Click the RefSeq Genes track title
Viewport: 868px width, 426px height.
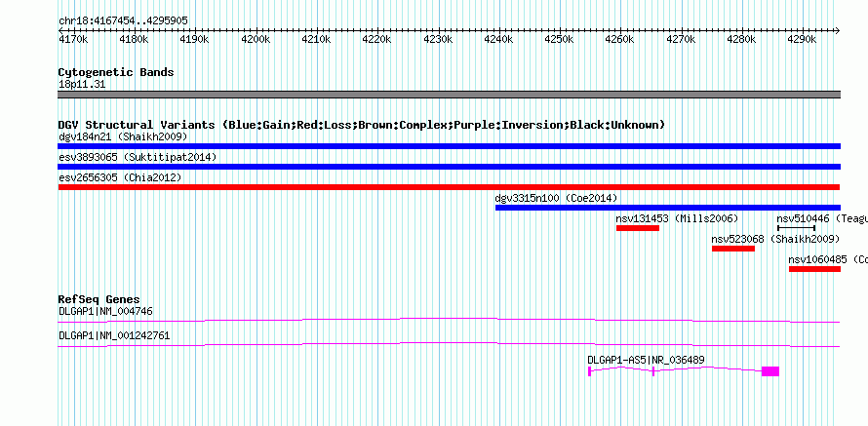[x=99, y=300]
